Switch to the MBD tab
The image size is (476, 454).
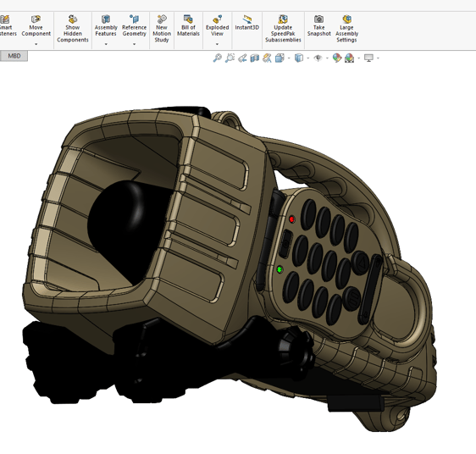point(14,56)
